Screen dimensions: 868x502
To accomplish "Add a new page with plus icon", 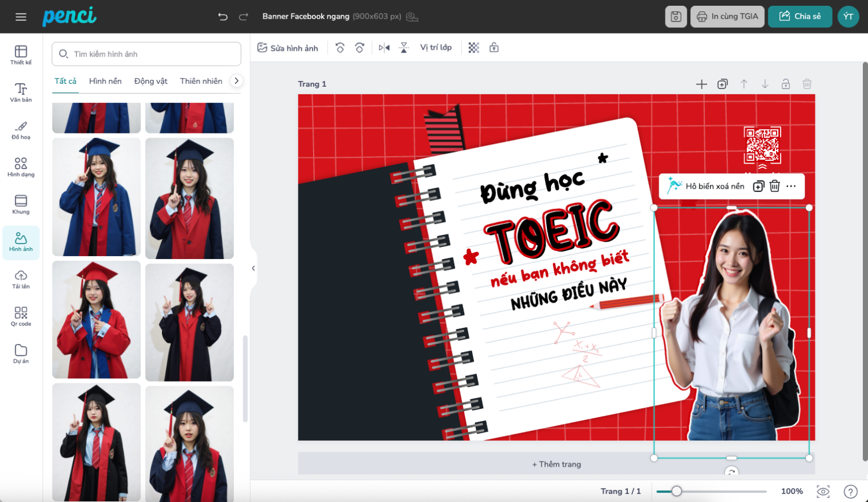I will [x=701, y=84].
